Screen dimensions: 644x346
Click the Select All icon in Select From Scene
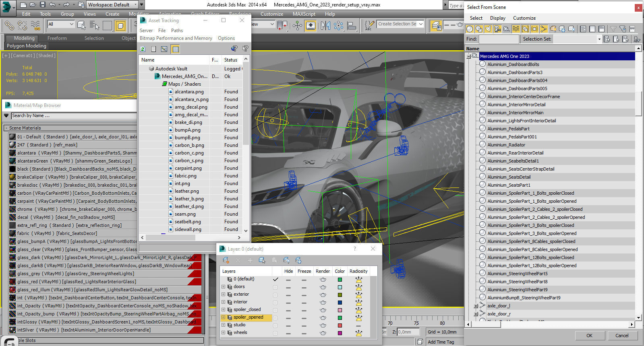583,29
